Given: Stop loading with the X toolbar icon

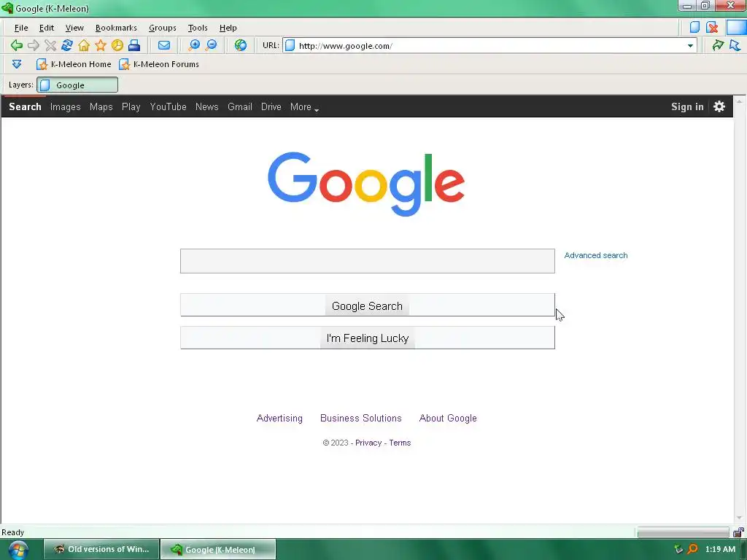Looking at the screenshot, I should 50,45.
